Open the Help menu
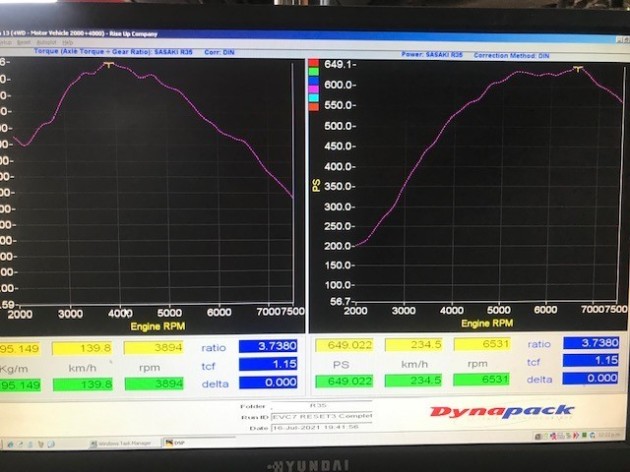The height and width of the screenshot is (472, 630). point(68,42)
